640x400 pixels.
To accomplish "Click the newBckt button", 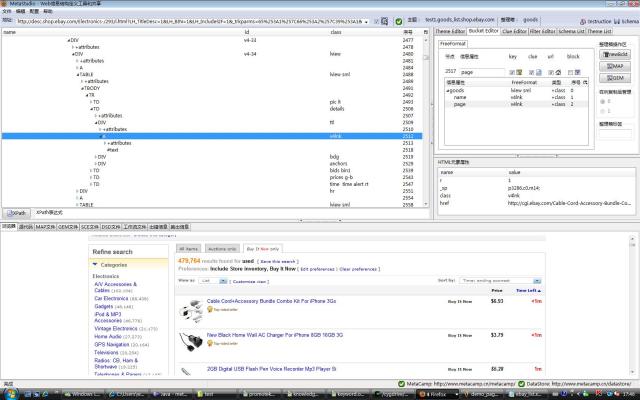I will [615, 54].
